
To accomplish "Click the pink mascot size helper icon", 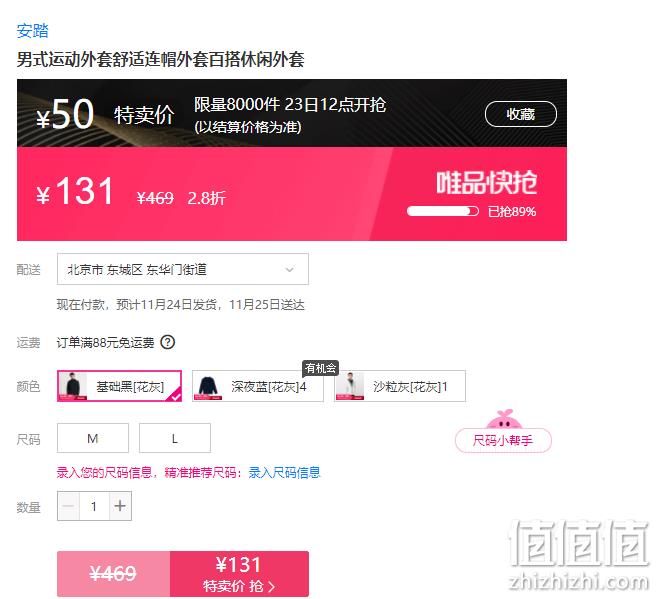I will [504, 419].
